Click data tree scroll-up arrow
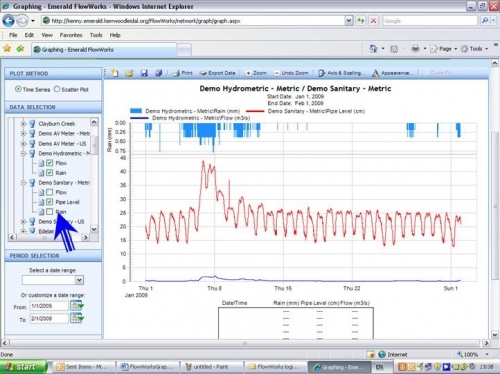 tap(94, 122)
